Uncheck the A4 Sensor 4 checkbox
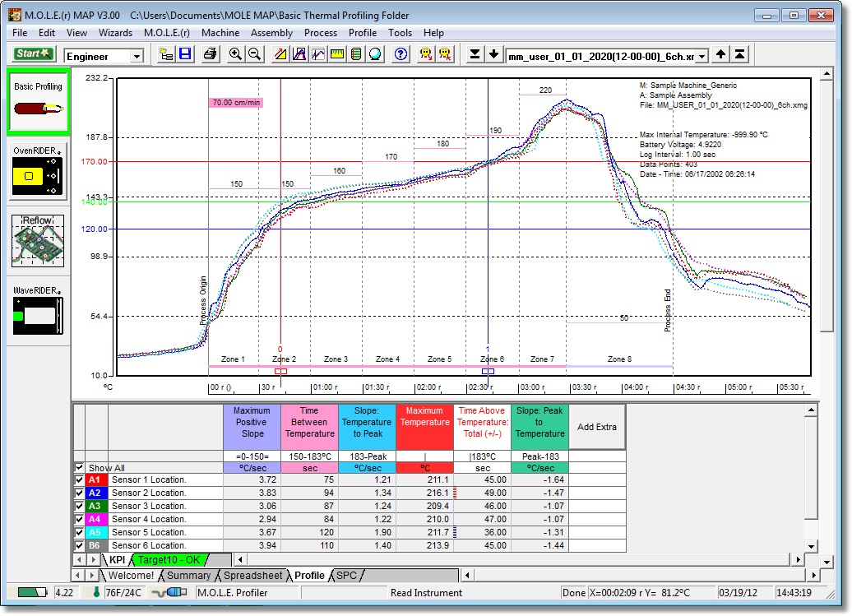 (79, 519)
